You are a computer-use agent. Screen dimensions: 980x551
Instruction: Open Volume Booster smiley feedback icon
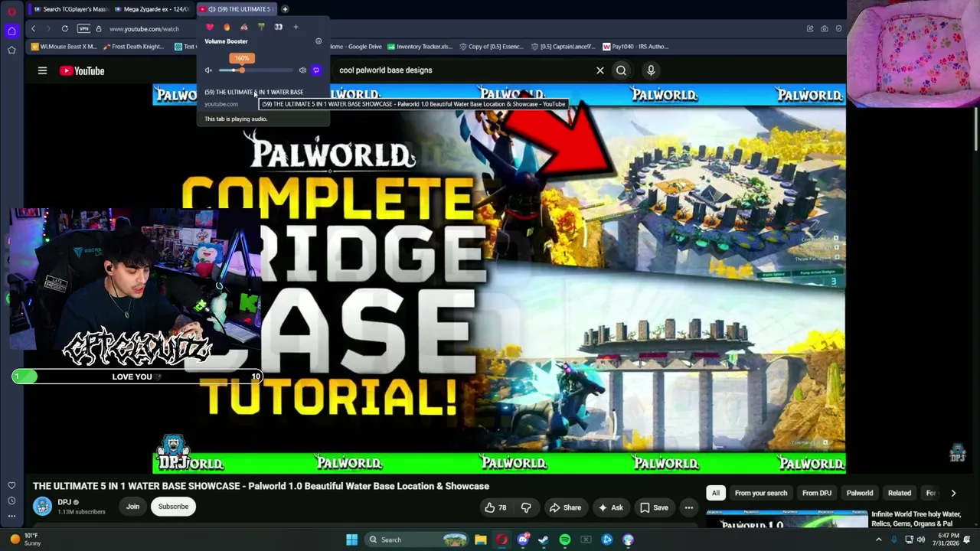[x=318, y=41]
